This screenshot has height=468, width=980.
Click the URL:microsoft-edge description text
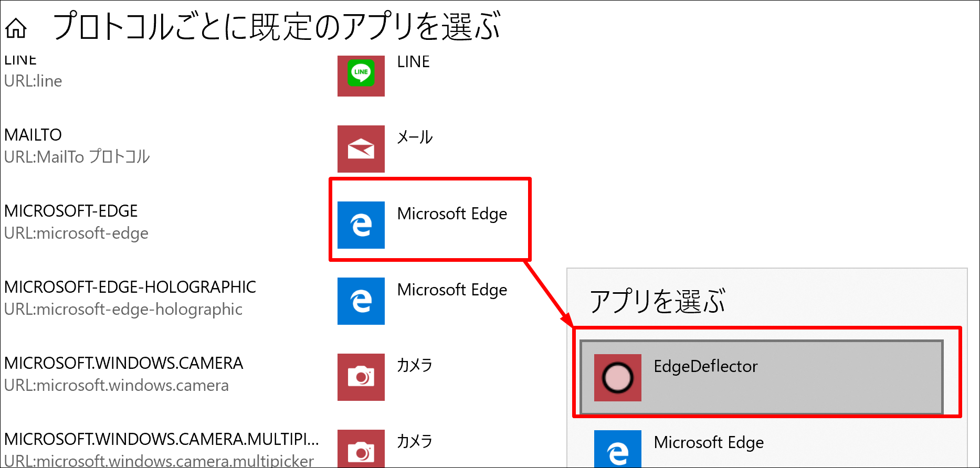coord(76,233)
